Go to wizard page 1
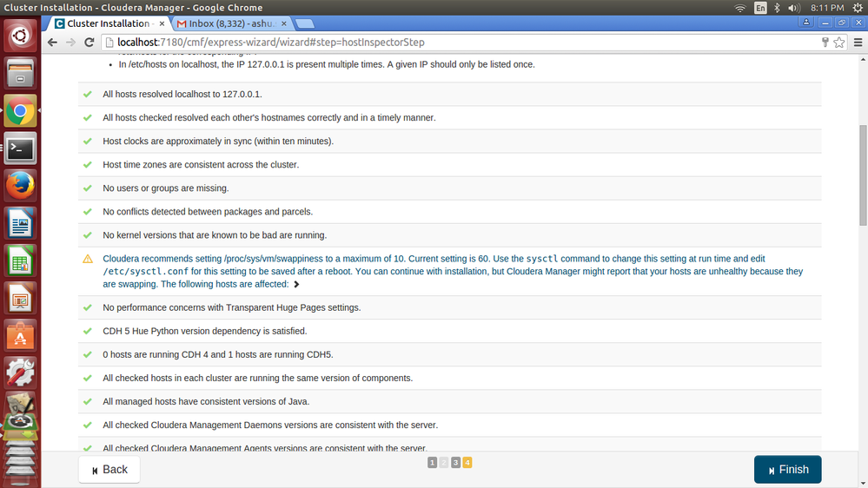 [433, 463]
